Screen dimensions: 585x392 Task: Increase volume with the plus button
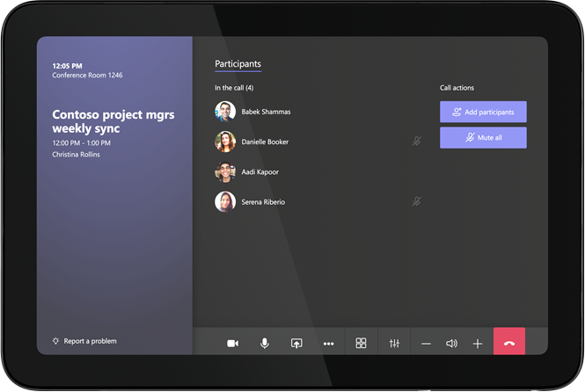(x=478, y=343)
